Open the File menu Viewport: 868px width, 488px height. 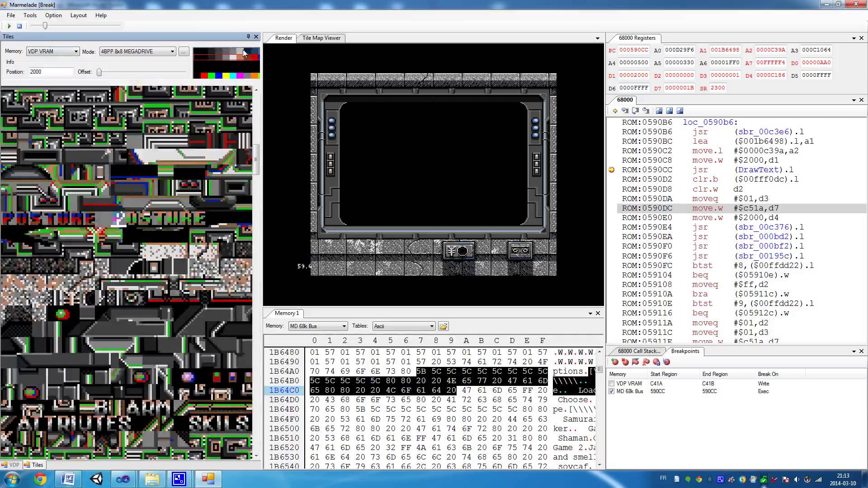pyautogui.click(x=11, y=15)
